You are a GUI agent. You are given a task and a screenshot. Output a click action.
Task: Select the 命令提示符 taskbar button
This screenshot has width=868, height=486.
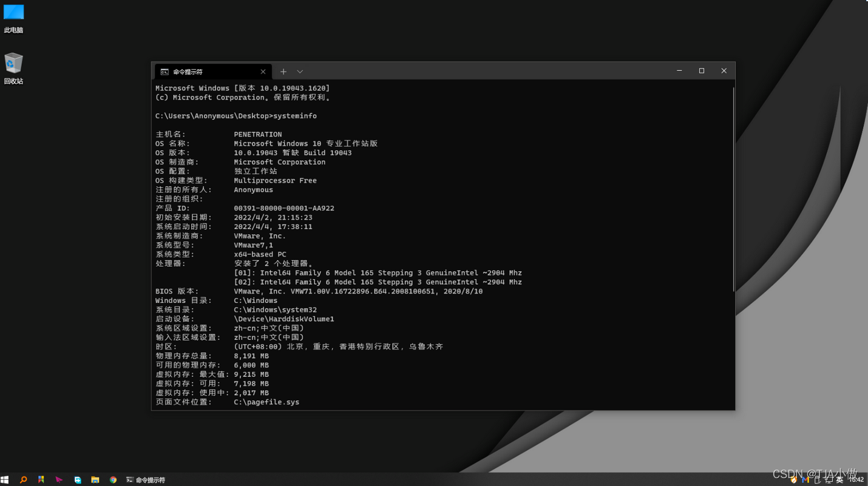[x=146, y=479]
